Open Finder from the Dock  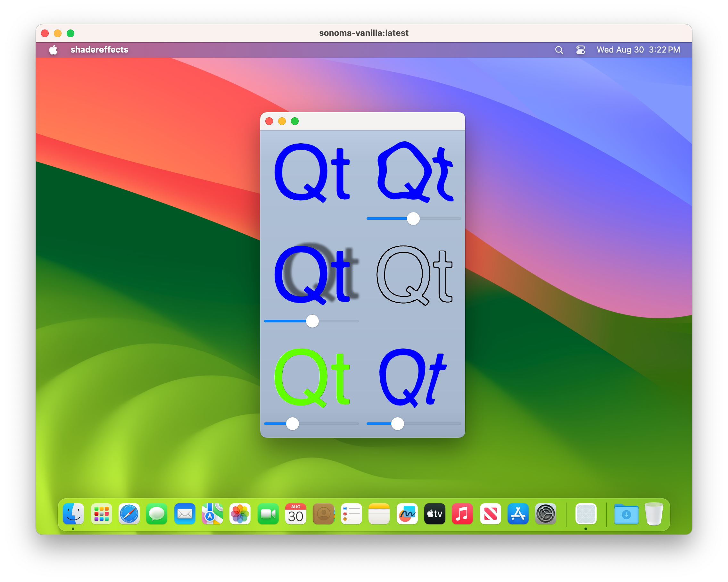73,514
